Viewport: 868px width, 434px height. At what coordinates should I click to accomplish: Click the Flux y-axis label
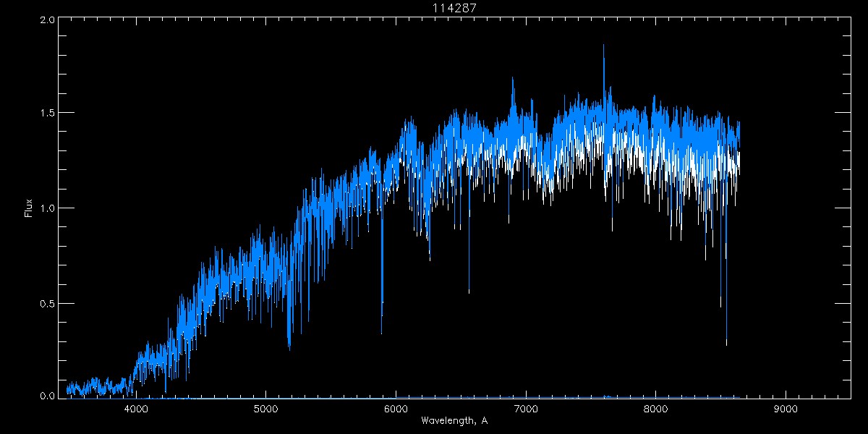pyautogui.click(x=29, y=208)
